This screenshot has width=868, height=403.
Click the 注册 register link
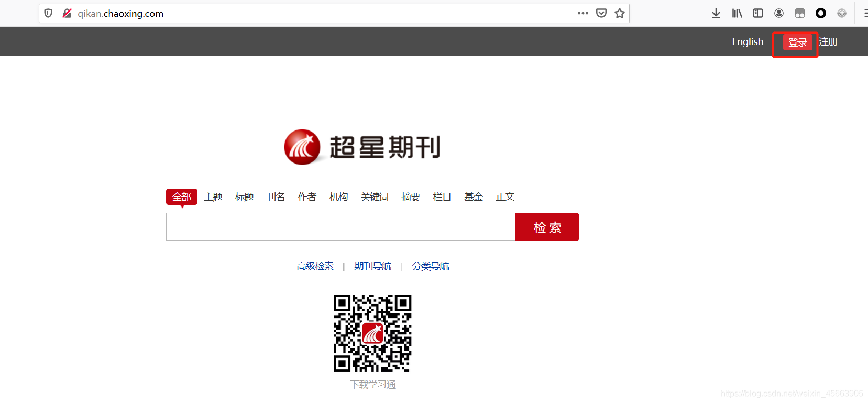pyautogui.click(x=828, y=41)
